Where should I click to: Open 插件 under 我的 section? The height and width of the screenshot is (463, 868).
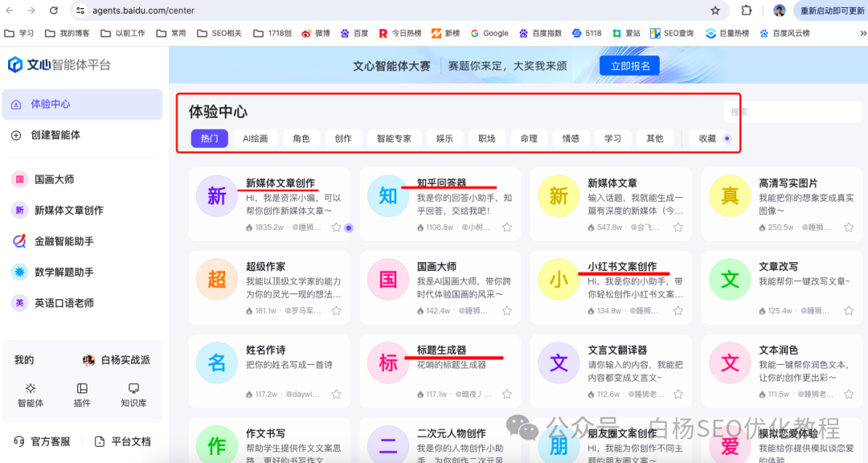(82, 395)
